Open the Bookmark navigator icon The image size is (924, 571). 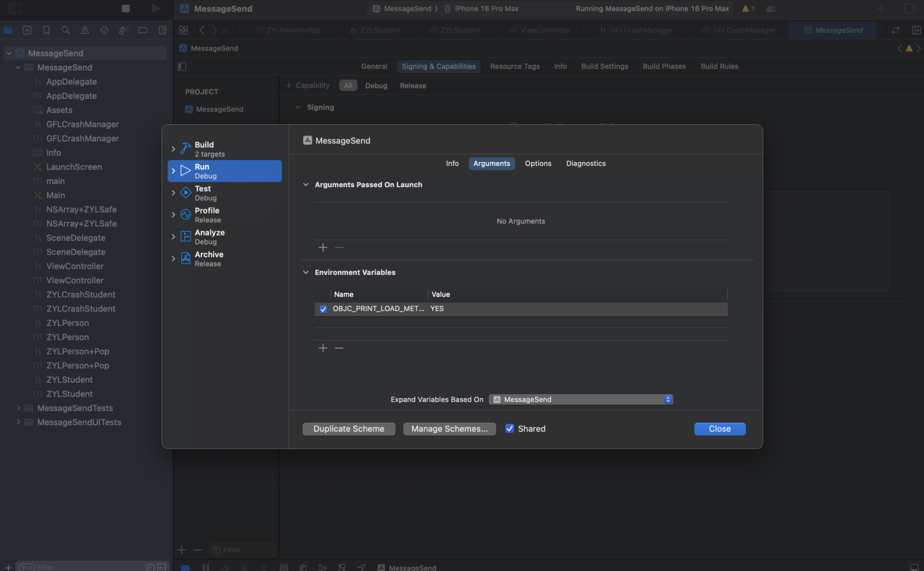point(46,30)
